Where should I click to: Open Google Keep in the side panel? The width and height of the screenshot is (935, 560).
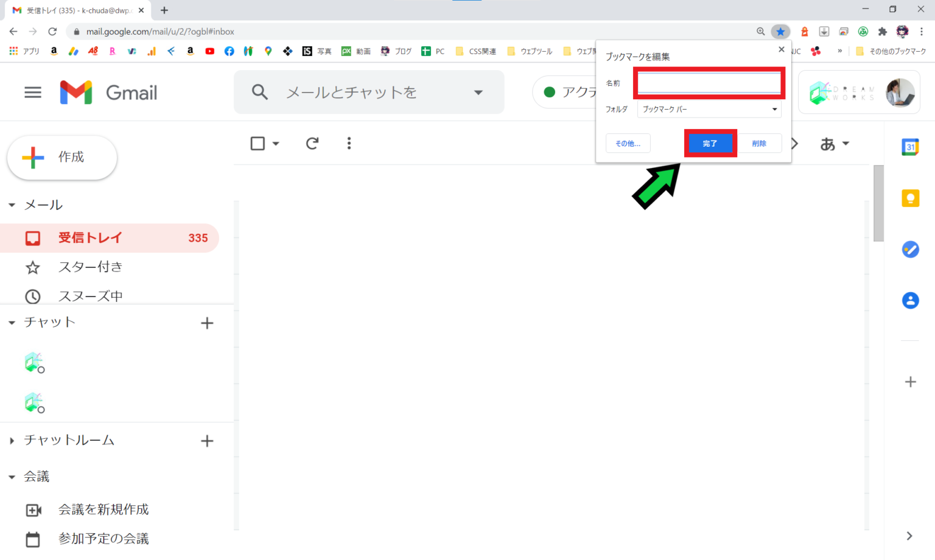coord(910,198)
